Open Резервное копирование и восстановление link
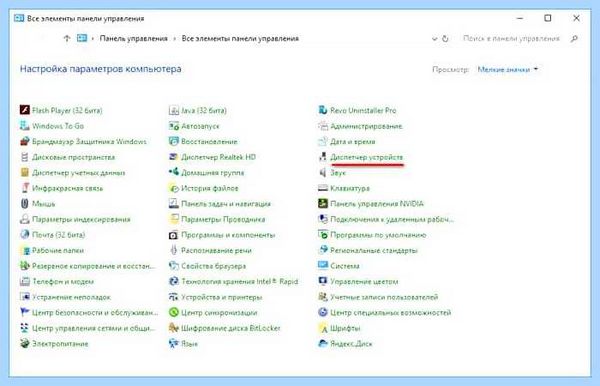Image resolution: width=600 pixels, height=386 pixels. (x=93, y=266)
